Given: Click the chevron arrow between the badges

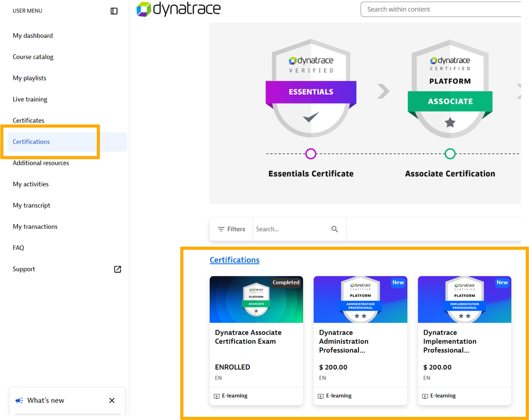Looking at the screenshot, I should [x=383, y=91].
